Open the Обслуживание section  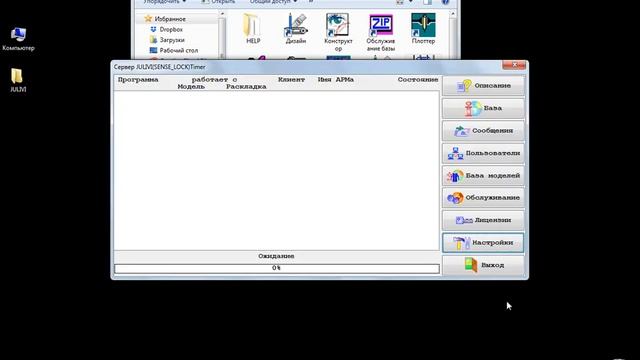tap(483, 198)
